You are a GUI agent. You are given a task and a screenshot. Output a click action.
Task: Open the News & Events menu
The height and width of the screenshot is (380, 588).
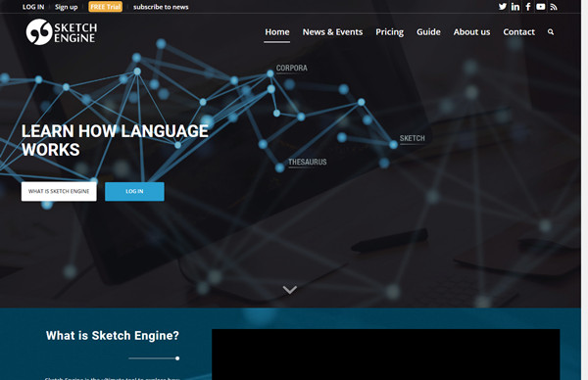[x=332, y=32]
